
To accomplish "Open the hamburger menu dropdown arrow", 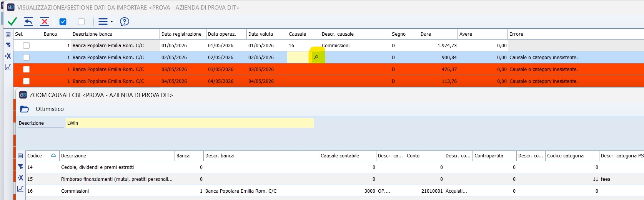I will pyautogui.click(x=111, y=22).
